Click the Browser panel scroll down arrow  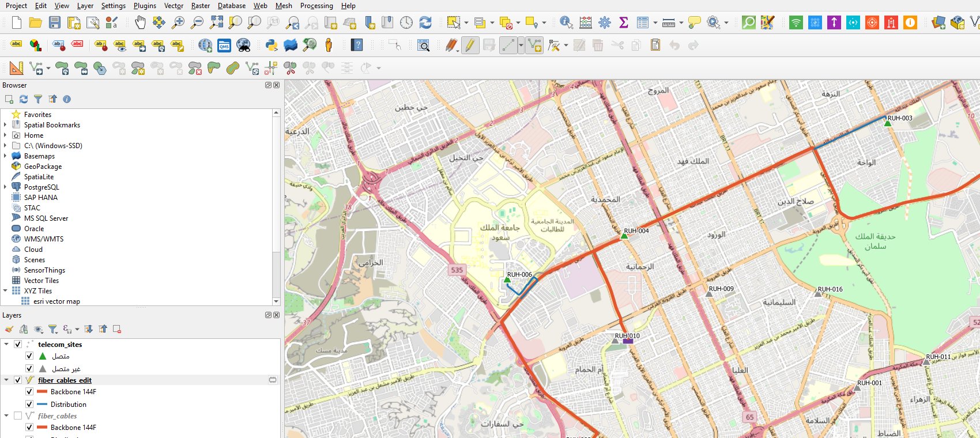coord(276,301)
